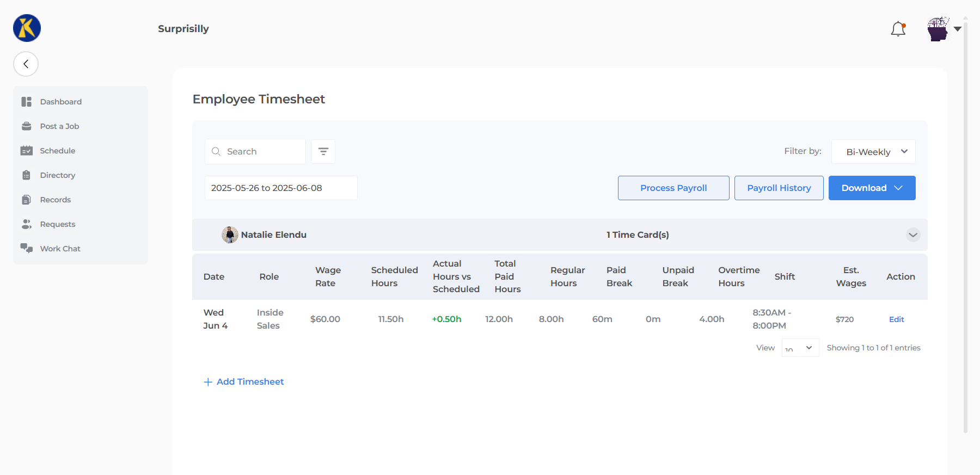Click the Records document icon
This screenshot has height=475, width=980.
pyautogui.click(x=26, y=200)
